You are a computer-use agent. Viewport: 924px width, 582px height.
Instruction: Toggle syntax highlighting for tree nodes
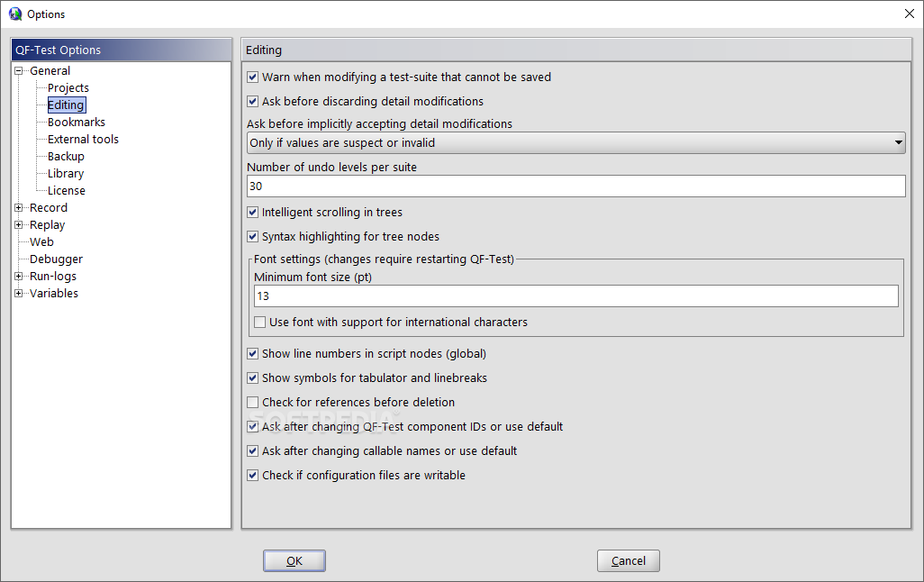pyautogui.click(x=253, y=236)
